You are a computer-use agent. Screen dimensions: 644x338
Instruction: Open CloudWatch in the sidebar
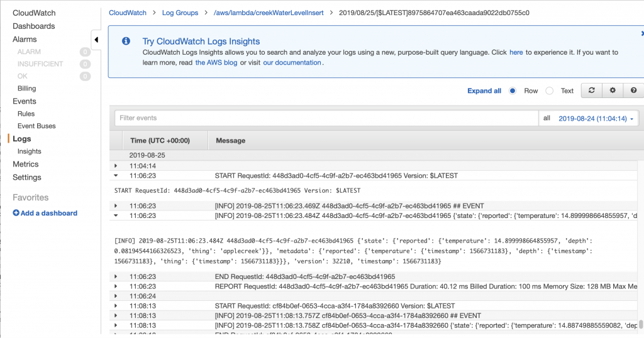[34, 13]
